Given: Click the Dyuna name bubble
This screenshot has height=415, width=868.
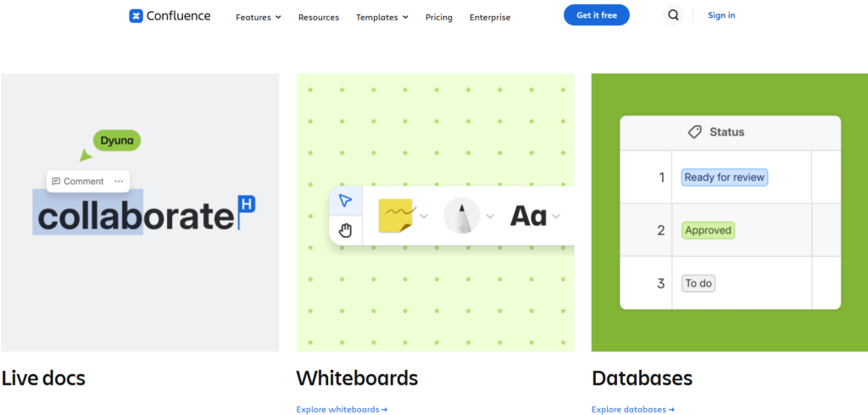Looking at the screenshot, I should click(x=117, y=140).
